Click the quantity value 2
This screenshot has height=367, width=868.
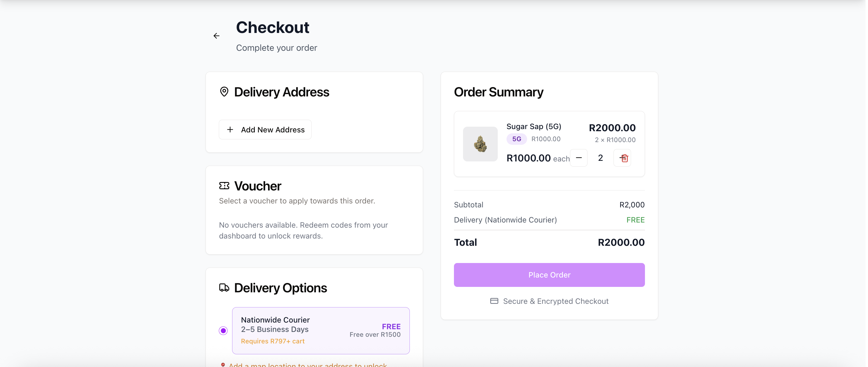point(600,158)
